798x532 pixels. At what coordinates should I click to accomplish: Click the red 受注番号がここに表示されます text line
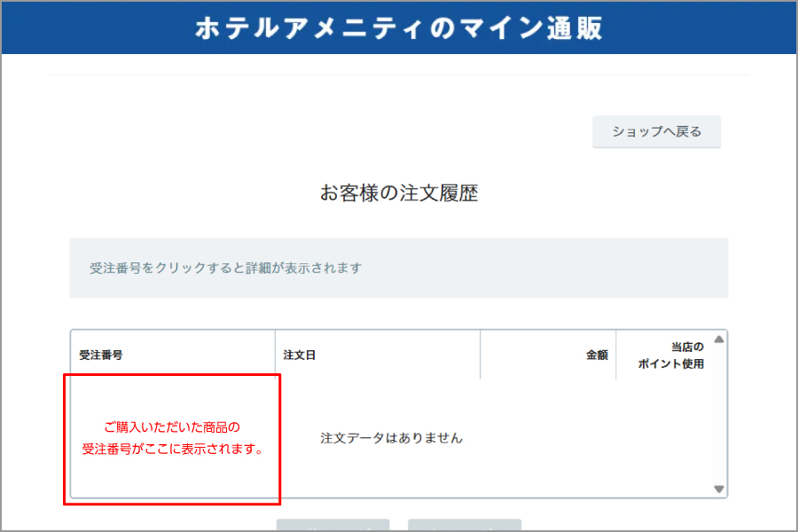coord(172,450)
